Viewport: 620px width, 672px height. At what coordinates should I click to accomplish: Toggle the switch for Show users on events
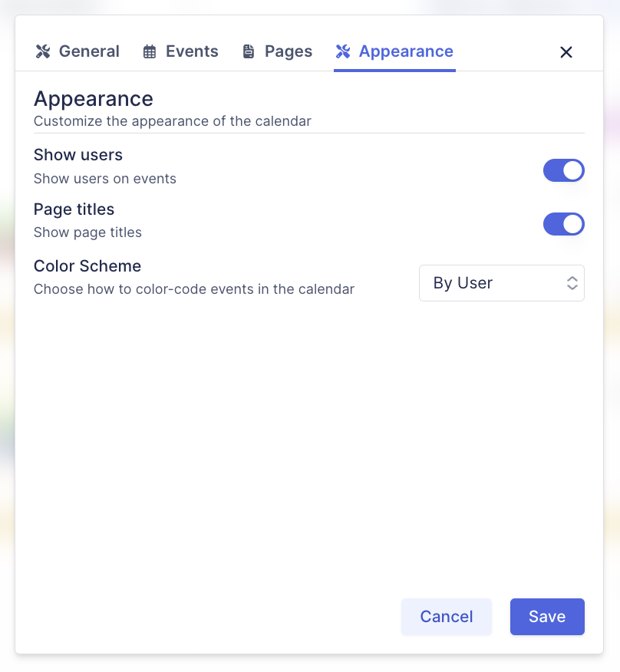(x=564, y=170)
